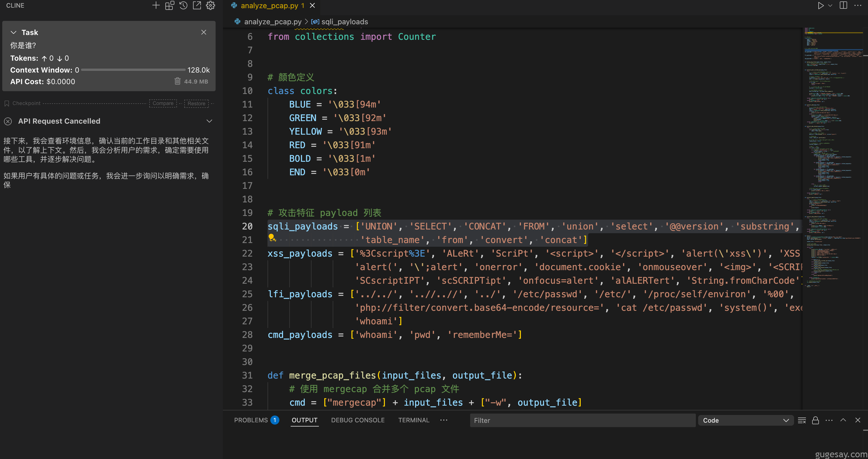Select sqli_payloads breadcrumb symbol

pyautogui.click(x=344, y=21)
